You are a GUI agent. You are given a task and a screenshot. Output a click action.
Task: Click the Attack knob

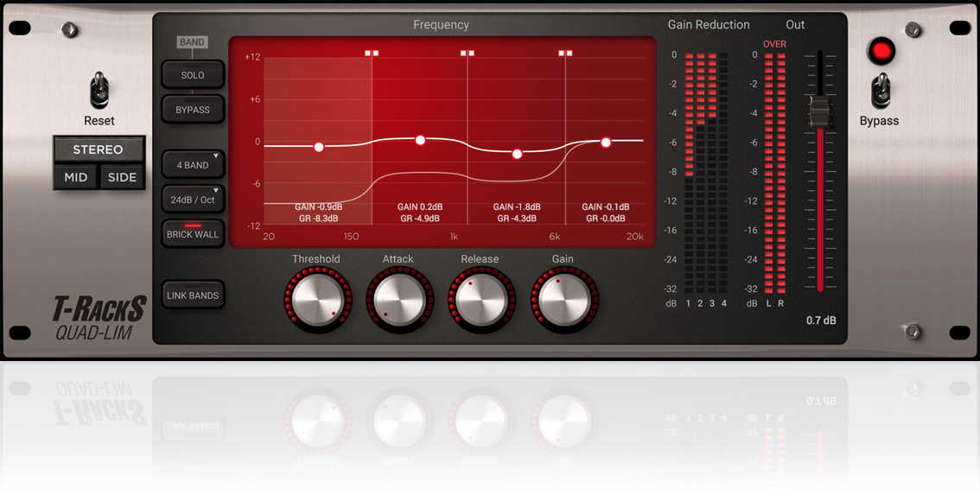tap(399, 300)
